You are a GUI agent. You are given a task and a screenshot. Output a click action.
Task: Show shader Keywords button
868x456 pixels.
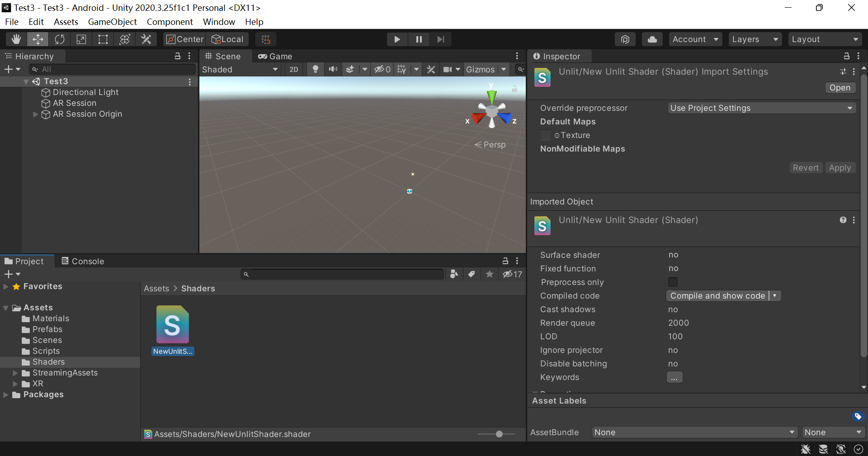(x=674, y=377)
